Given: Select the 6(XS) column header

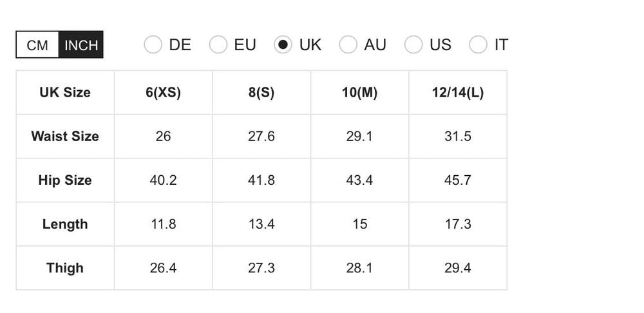Looking at the screenshot, I should point(163,92).
